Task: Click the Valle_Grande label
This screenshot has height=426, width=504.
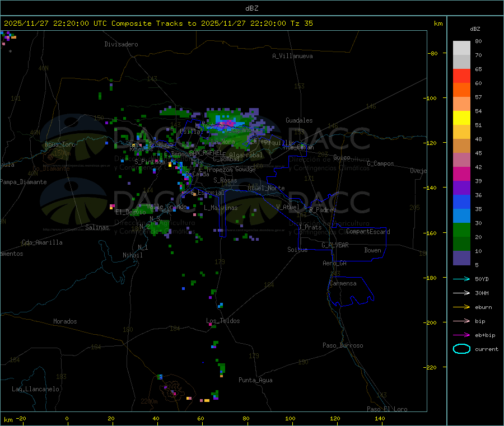Action: (166, 206)
